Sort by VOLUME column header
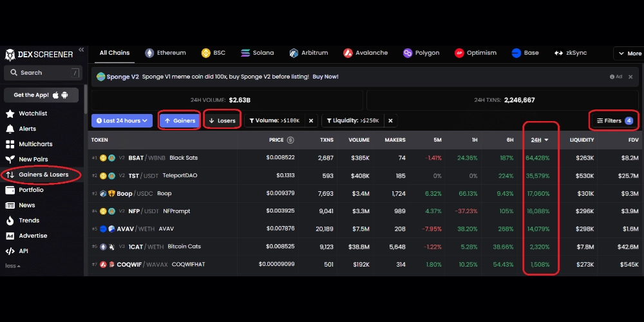Image resolution: width=644 pixels, height=322 pixels. tap(359, 140)
